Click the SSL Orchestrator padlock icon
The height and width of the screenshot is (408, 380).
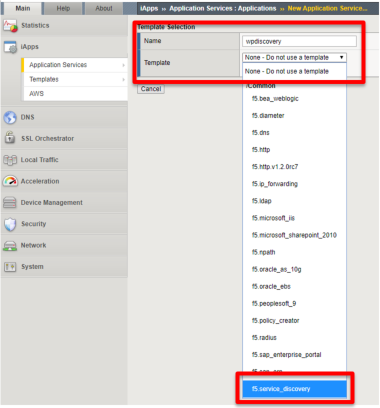click(x=10, y=138)
